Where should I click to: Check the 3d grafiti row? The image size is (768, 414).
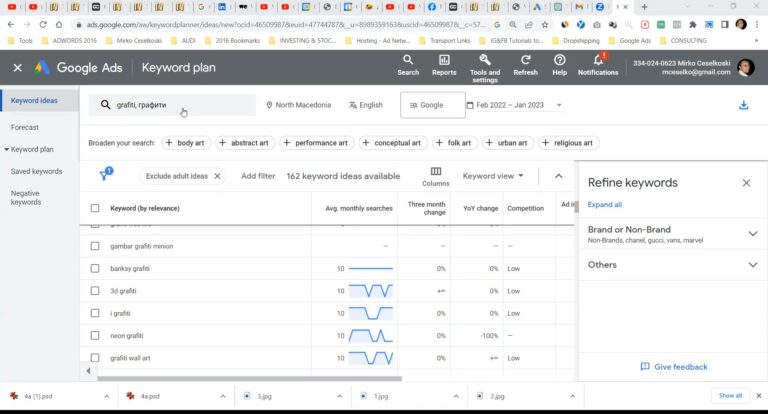[x=95, y=291]
